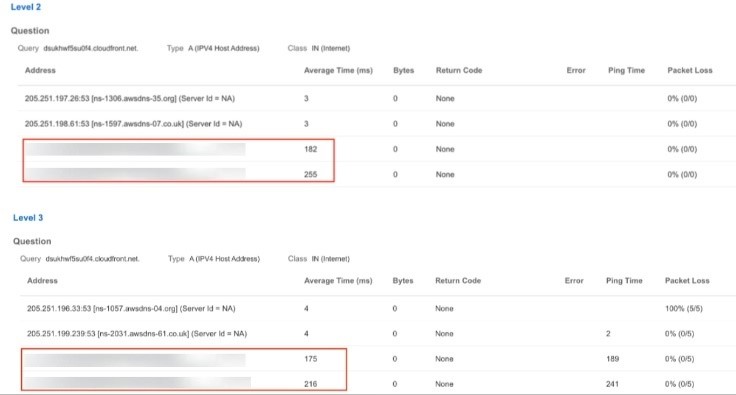Click Level 2 Error column header
Screen dimensions: 736x395
[576, 70]
